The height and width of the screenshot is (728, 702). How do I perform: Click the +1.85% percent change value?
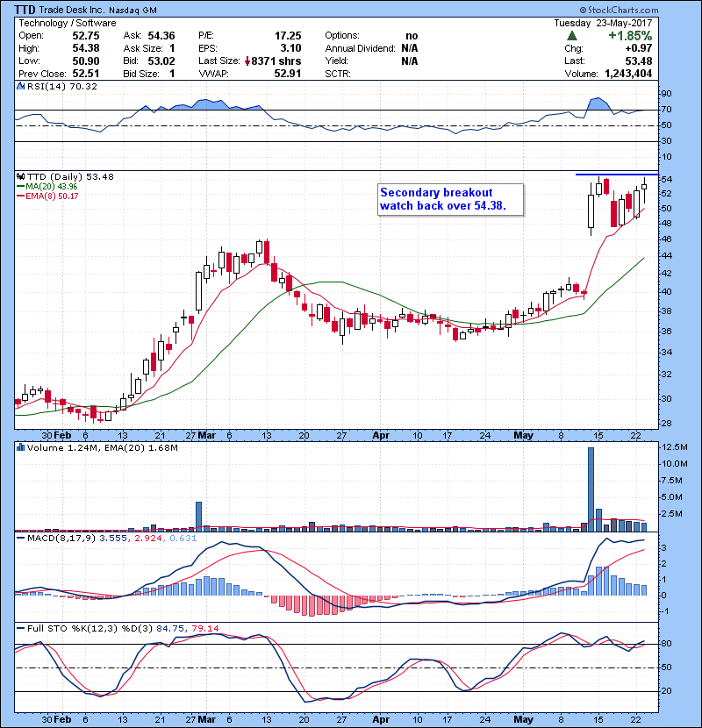pos(630,36)
